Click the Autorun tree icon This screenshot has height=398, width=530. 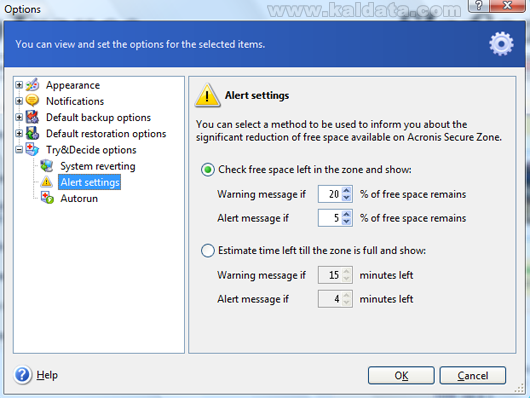pyautogui.click(x=47, y=198)
